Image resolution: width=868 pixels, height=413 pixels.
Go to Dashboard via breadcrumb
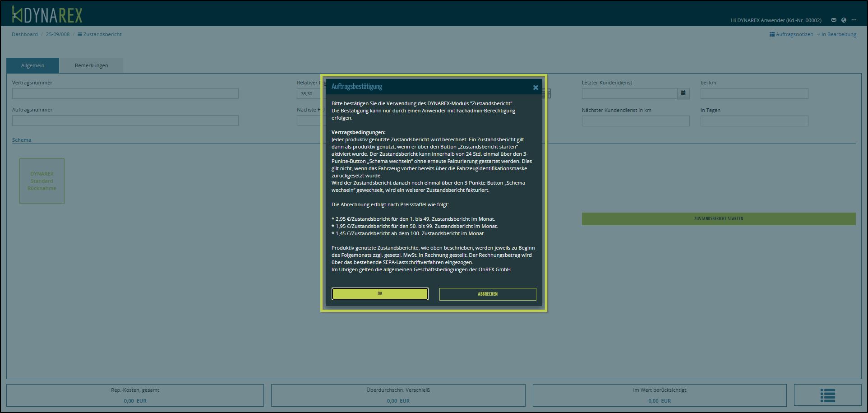(25, 34)
